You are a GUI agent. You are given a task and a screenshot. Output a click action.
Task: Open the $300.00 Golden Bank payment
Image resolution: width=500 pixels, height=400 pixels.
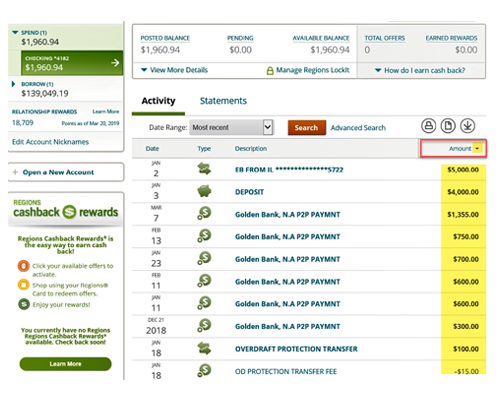pos(288,326)
